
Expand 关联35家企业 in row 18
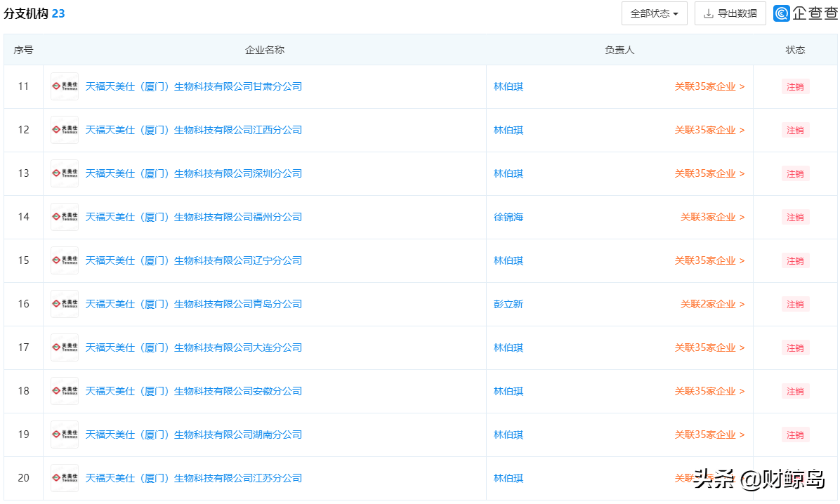coord(709,391)
